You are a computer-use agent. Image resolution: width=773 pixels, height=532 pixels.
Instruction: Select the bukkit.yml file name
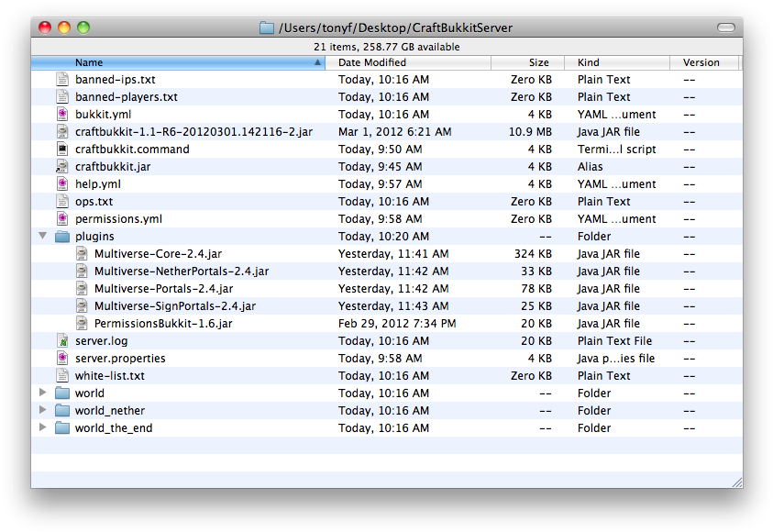(103, 115)
